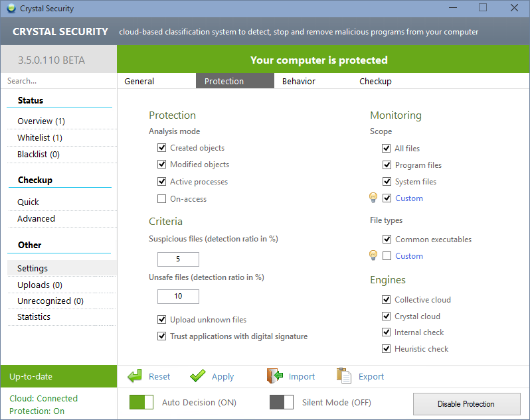Toggle the Silent Mode switch

point(282,402)
